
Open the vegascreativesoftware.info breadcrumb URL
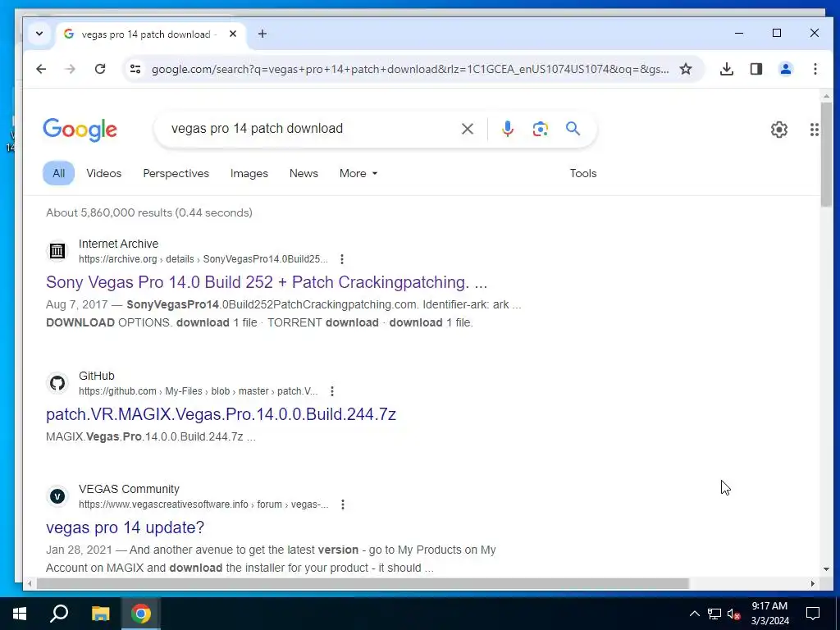(x=203, y=504)
